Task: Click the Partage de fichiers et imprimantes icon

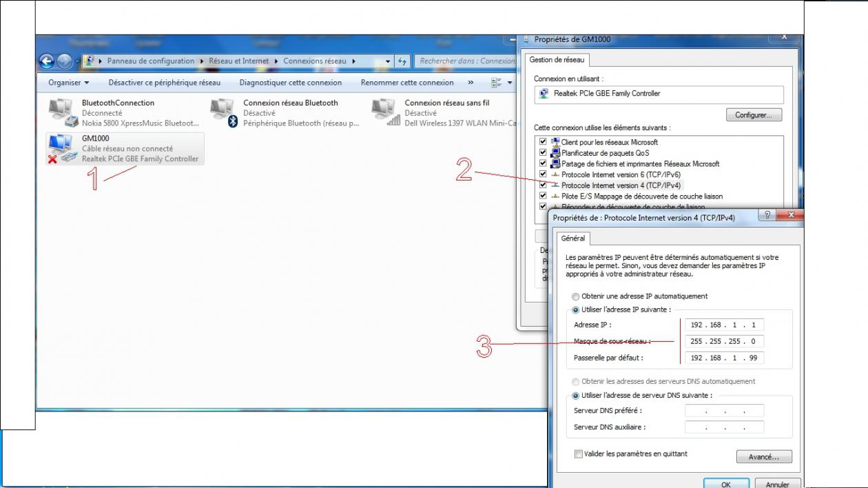Action: tap(555, 164)
